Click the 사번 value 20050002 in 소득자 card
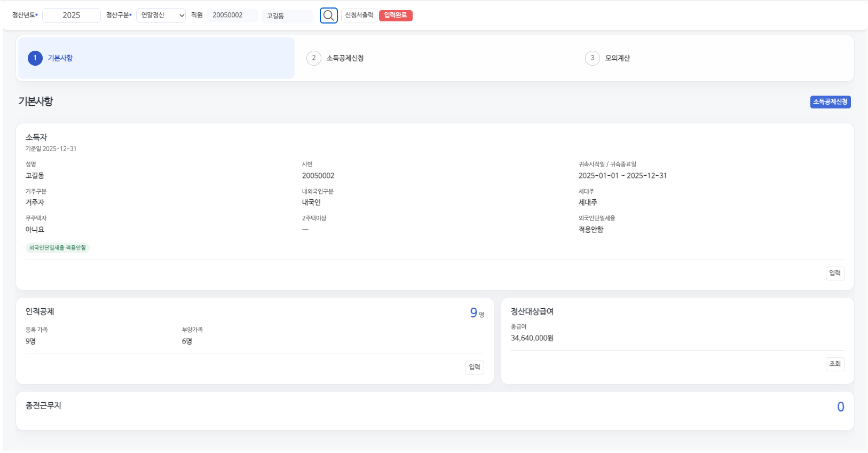Image resolution: width=868 pixels, height=453 pixels. tap(318, 176)
